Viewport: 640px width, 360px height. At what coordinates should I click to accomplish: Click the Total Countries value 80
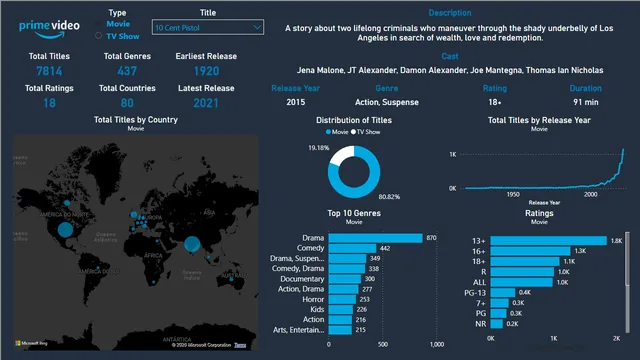127,103
